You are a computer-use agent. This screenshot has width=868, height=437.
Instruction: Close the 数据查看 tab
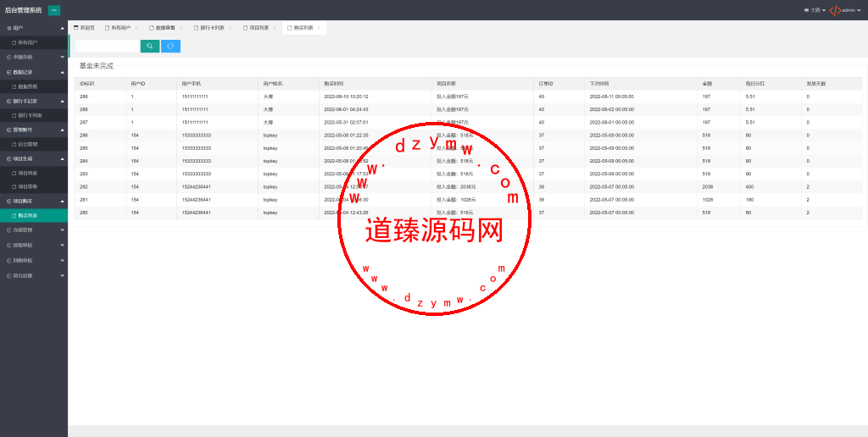click(x=181, y=28)
